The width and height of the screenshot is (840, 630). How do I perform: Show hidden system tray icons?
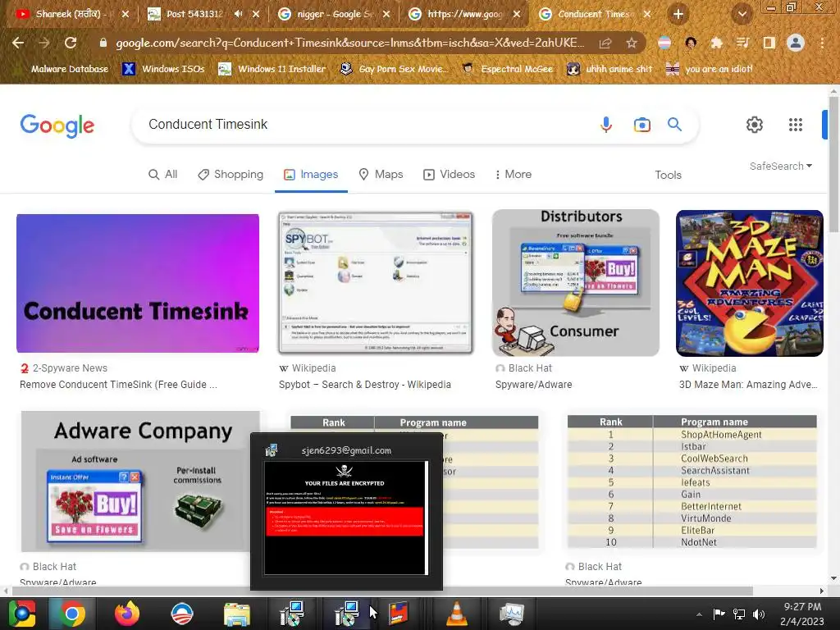699,614
